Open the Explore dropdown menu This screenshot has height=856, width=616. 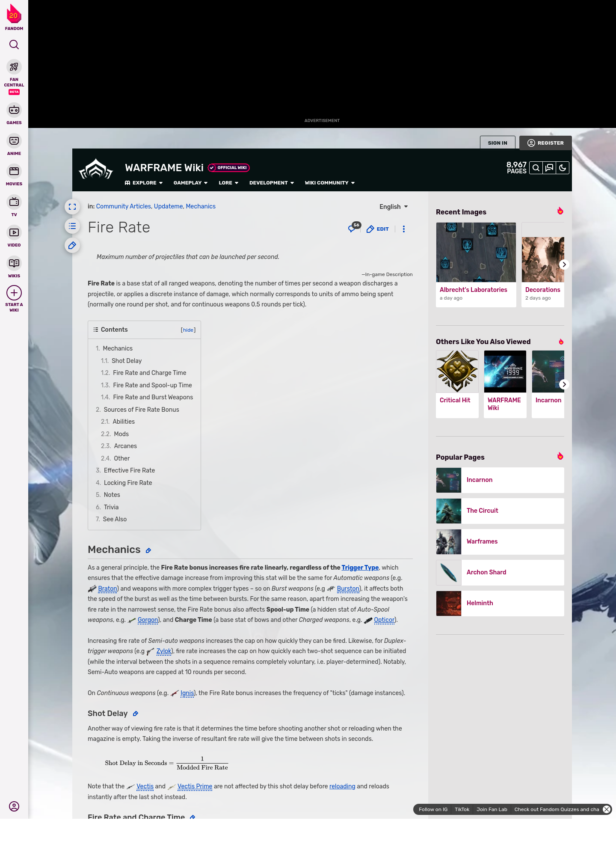pos(144,183)
